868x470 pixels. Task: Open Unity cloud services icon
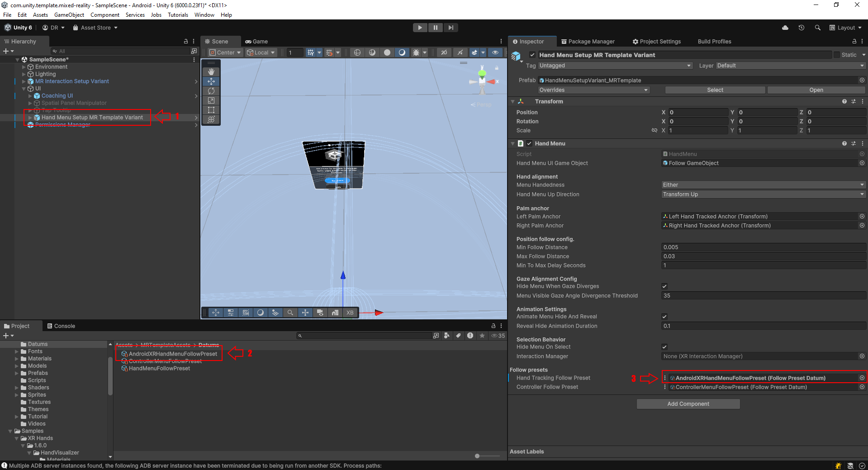(785, 28)
